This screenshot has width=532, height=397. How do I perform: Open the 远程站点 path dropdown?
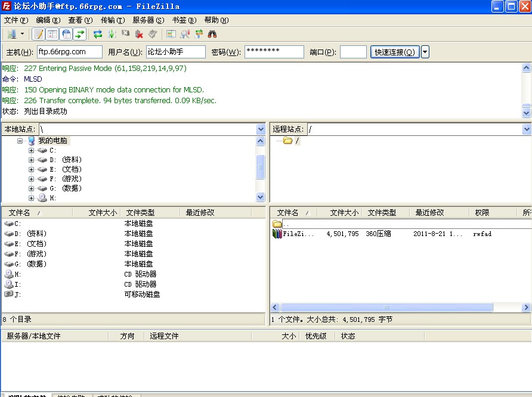[527, 129]
